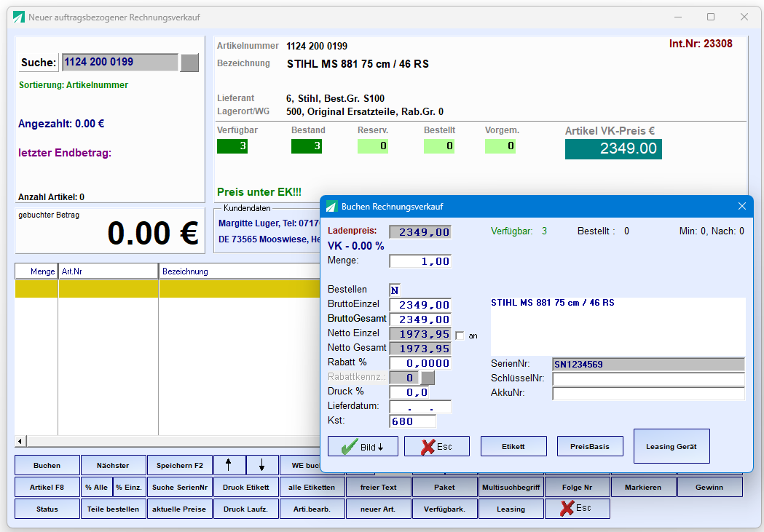Image resolution: width=764 pixels, height=532 pixels.
Task: Click the alle Etiketten button
Action: pyautogui.click(x=312, y=487)
